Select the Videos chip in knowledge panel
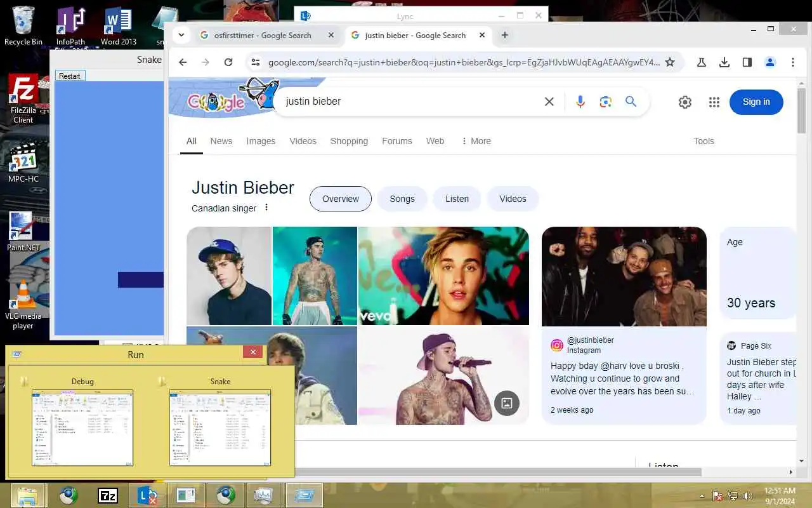The height and width of the screenshot is (508, 812). (513, 199)
